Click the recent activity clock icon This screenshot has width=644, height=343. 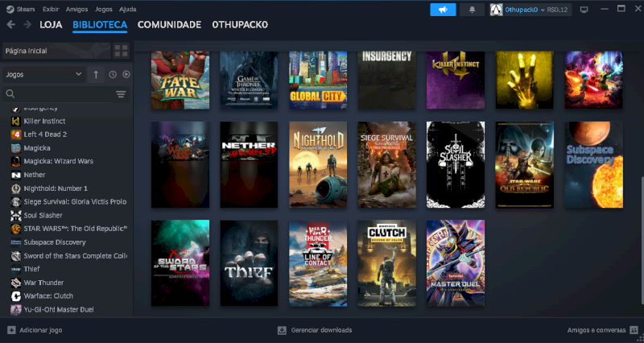[113, 74]
